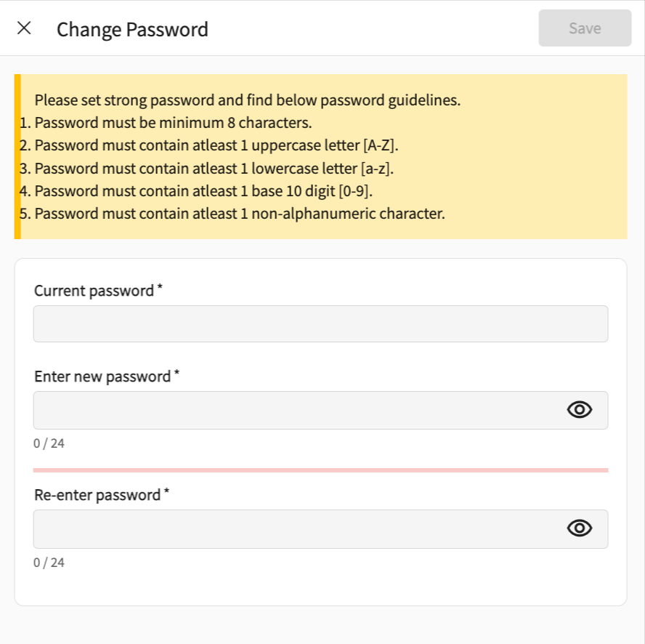Click the Current password label
Image resolution: width=645 pixels, height=644 pixels.
tap(94, 291)
